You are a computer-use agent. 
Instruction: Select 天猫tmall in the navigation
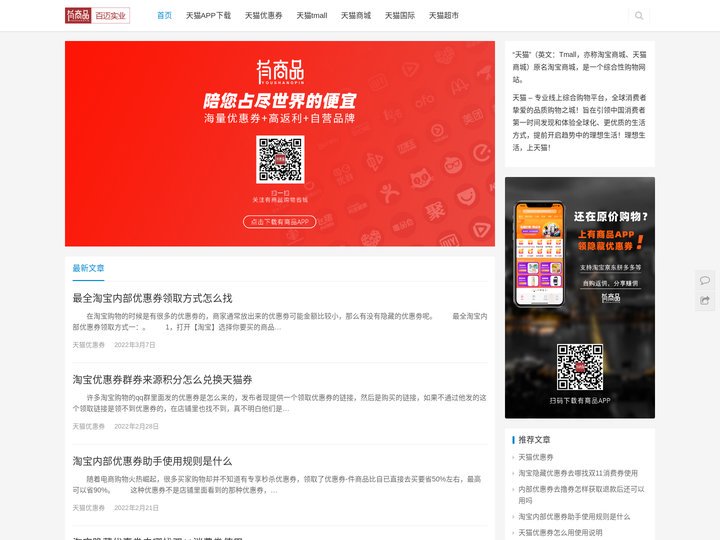(312, 16)
